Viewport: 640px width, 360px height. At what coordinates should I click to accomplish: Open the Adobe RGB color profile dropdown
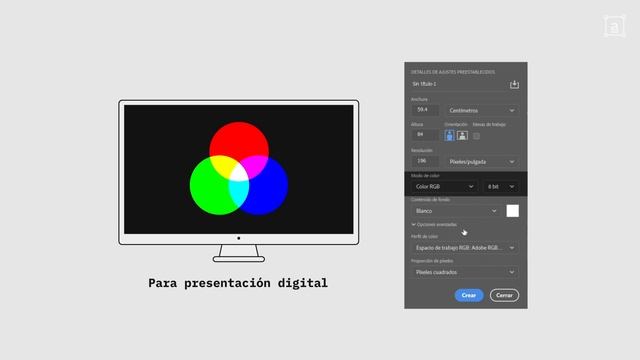point(465,248)
